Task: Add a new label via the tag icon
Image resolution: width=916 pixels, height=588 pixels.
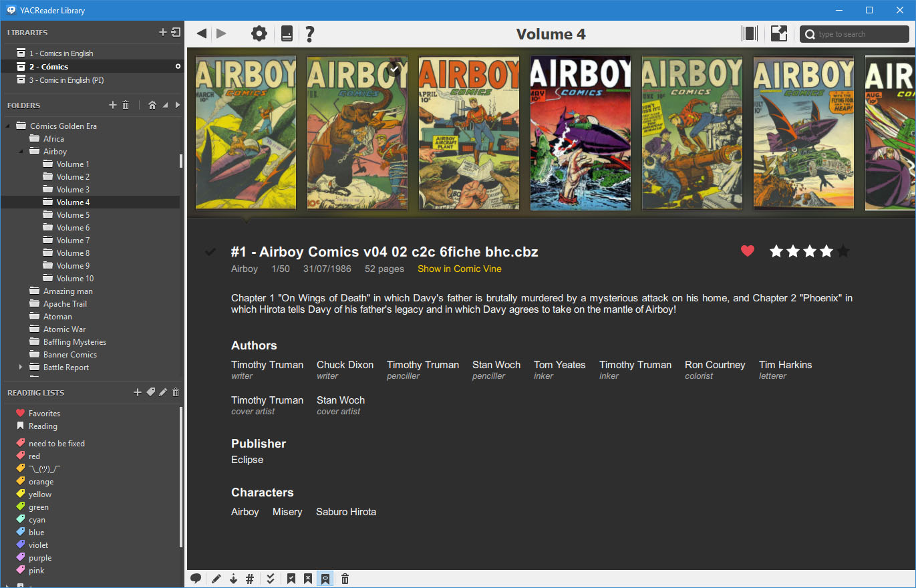Action: click(150, 392)
